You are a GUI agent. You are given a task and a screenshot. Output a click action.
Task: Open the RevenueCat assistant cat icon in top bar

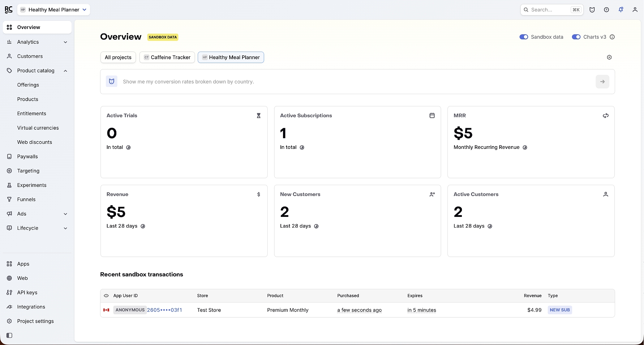[592, 10]
